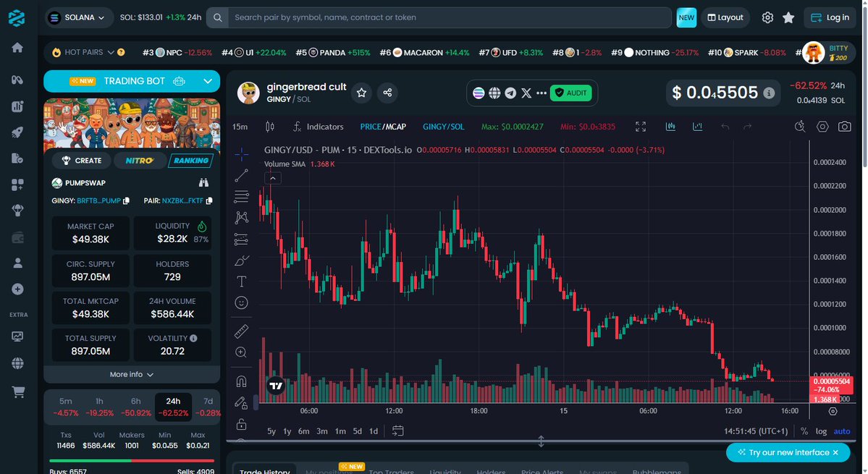Open the token's Telegram link icon
Screen dimensions: 868x474
(510, 93)
